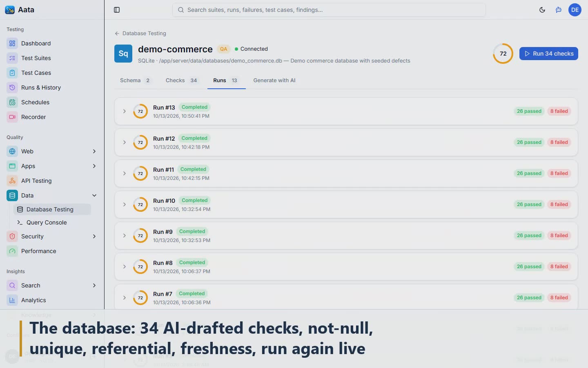The width and height of the screenshot is (588, 368).
Task: Click the Run 34 checks button
Action: pos(549,54)
